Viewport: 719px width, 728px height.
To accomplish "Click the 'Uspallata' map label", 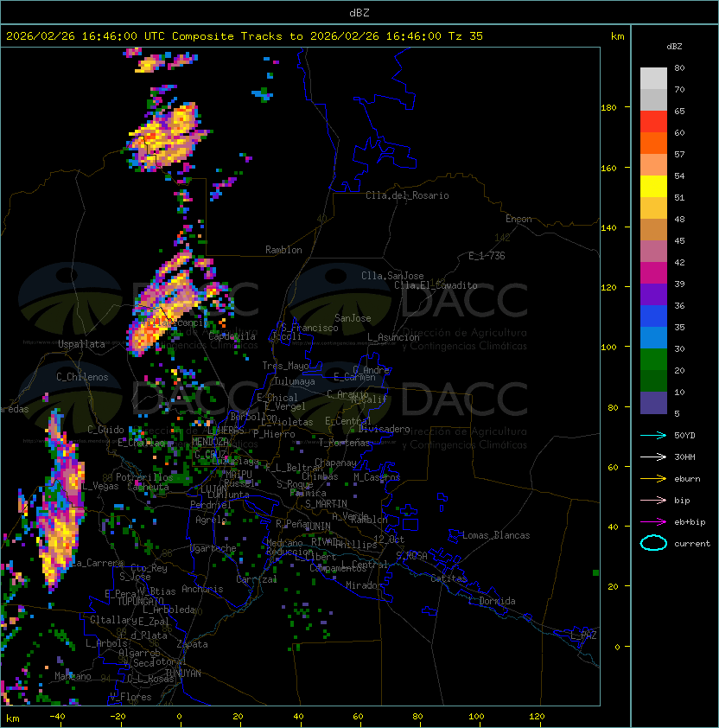I will [81, 344].
